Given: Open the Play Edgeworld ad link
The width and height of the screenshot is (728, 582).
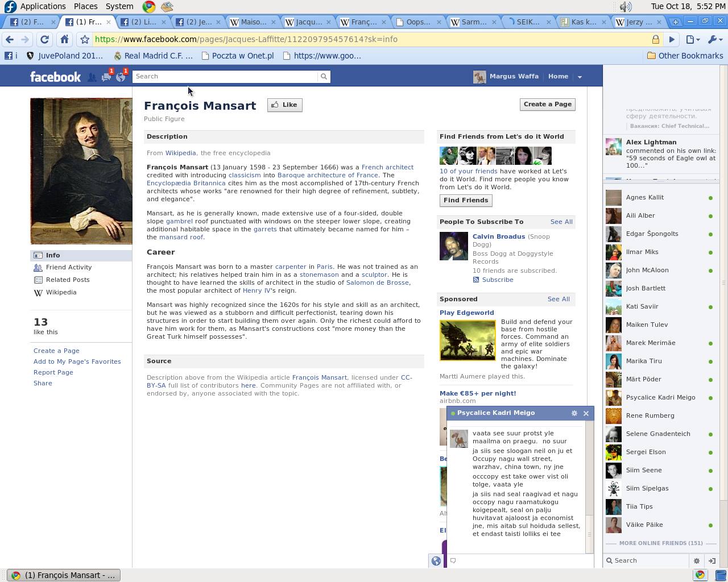Looking at the screenshot, I should (466, 313).
